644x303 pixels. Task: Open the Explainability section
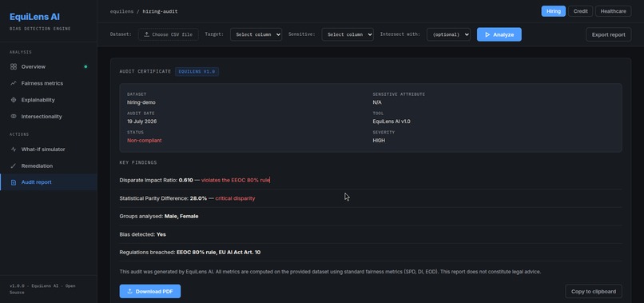[49, 100]
